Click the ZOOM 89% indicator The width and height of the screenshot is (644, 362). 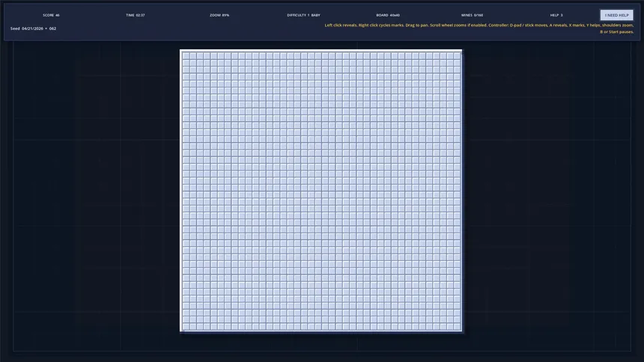click(x=219, y=15)
